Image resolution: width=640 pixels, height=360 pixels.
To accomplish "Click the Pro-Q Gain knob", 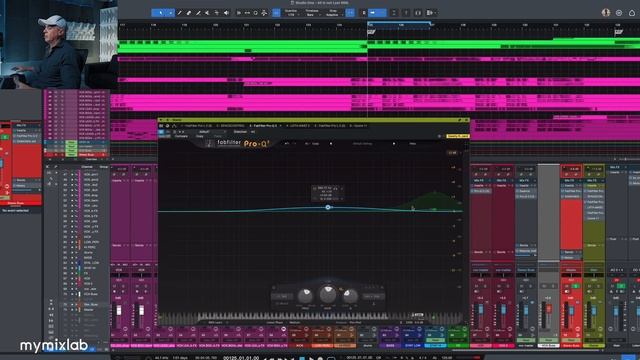I will [x=328, y=294].
